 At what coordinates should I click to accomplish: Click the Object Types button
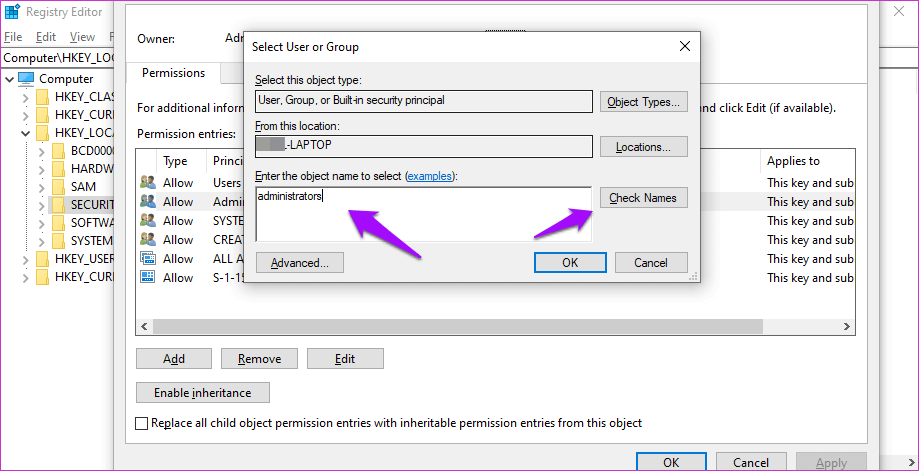644,102
